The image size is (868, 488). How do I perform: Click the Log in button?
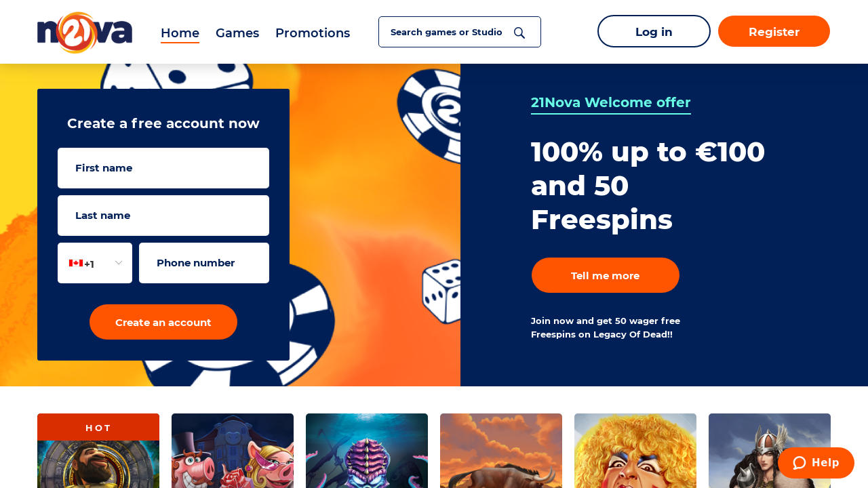coord(654,31)
